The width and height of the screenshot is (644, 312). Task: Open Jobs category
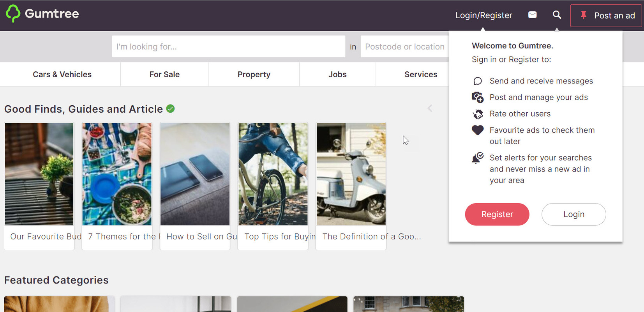[337, 74]
